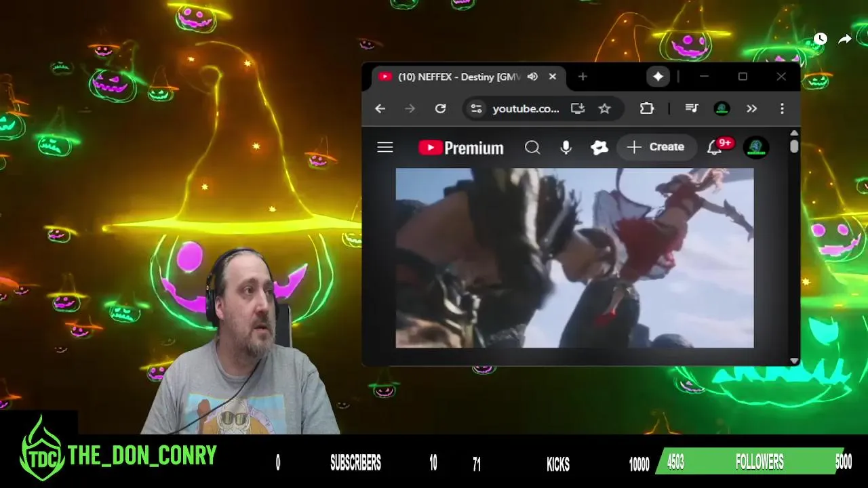Minimize the Chrome window
Screen dimensions: 868x488
tap(704, 77)
